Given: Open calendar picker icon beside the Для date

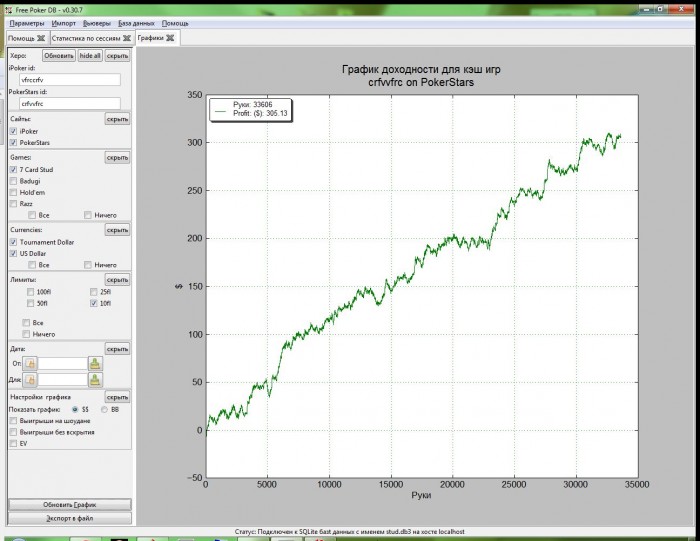Looking at the screenshot, I should click(30, 380).
